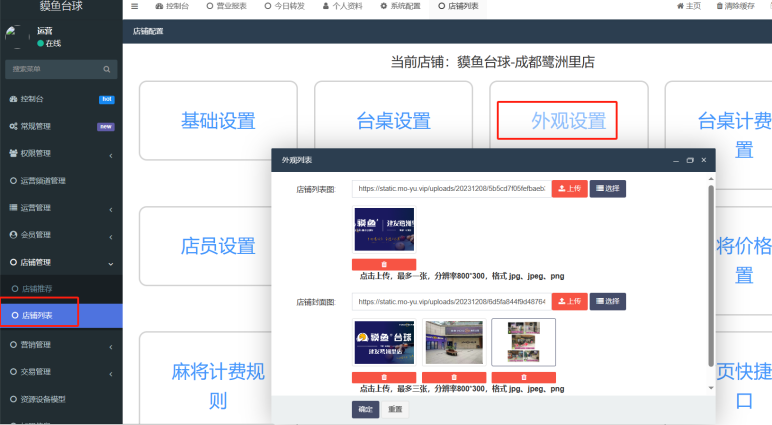Delete the first 店铺封面图 image
The image size is (772, 425).
pyautogui.click(x=384, y=377)
